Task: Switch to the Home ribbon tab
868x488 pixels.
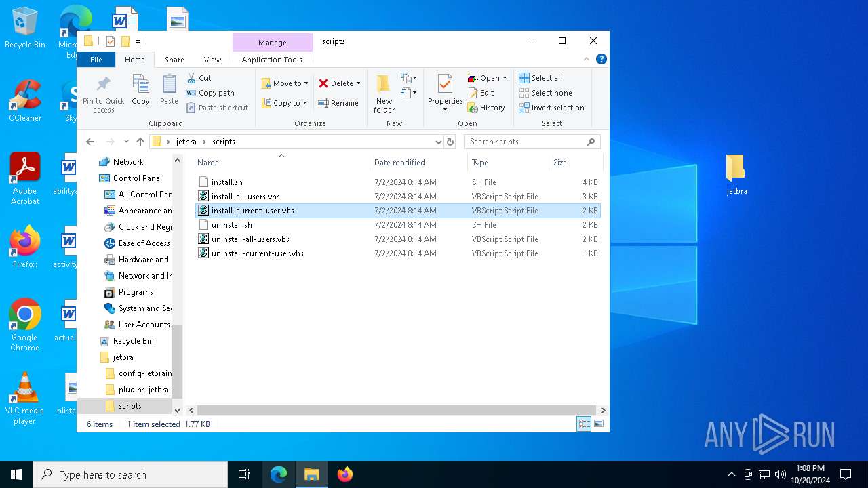Action: pos(135,60)
